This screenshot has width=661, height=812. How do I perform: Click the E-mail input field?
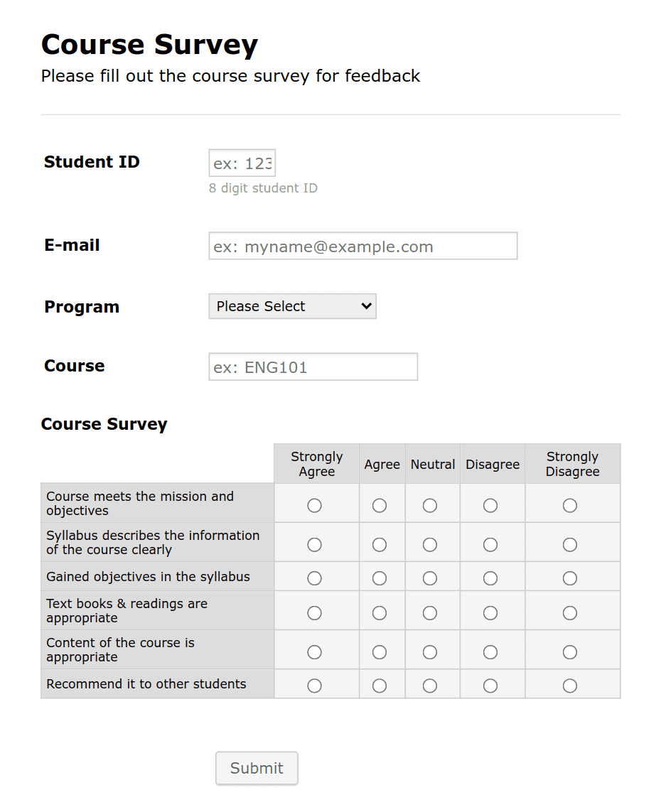(362, 246)
